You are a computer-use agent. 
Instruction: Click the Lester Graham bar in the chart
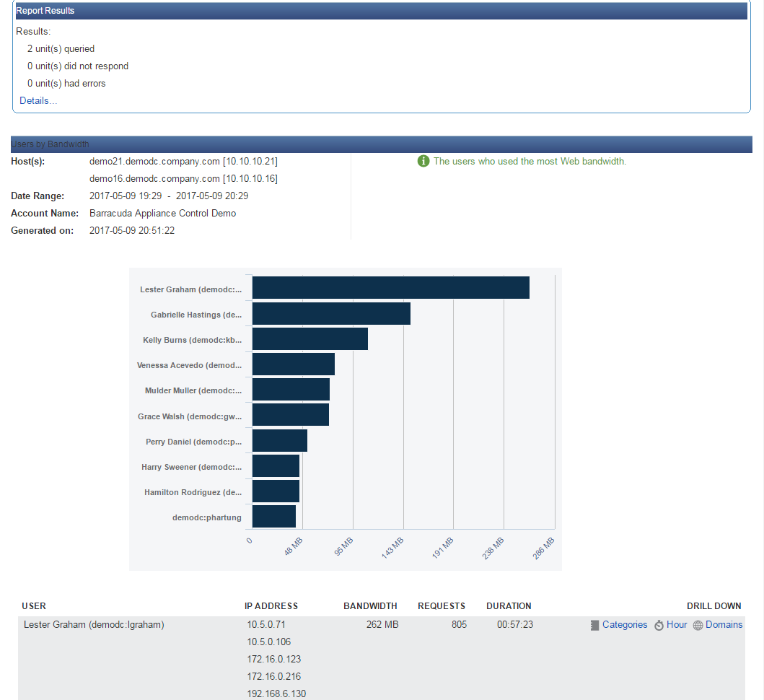(x=391, y=288)
